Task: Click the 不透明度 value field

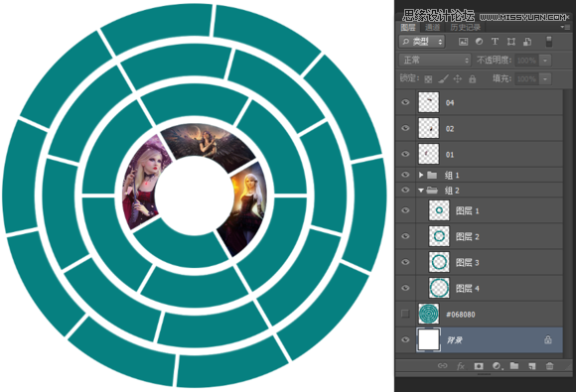Action: click(526, 61)
